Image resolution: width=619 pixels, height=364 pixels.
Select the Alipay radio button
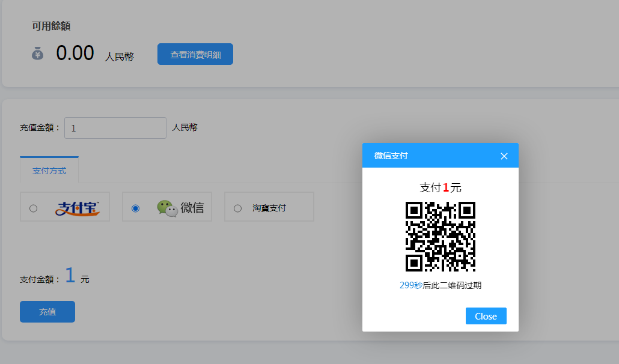coord(33,208)
